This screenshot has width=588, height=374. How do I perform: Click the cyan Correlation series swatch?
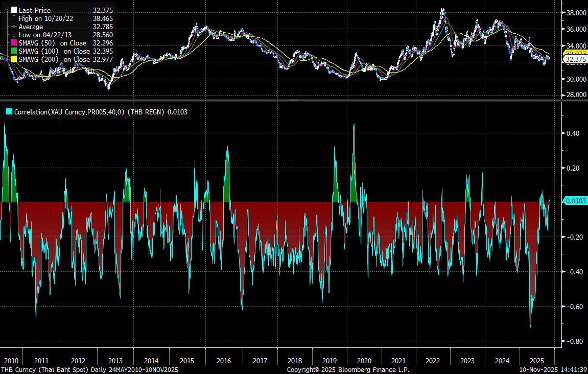[9, 111]
